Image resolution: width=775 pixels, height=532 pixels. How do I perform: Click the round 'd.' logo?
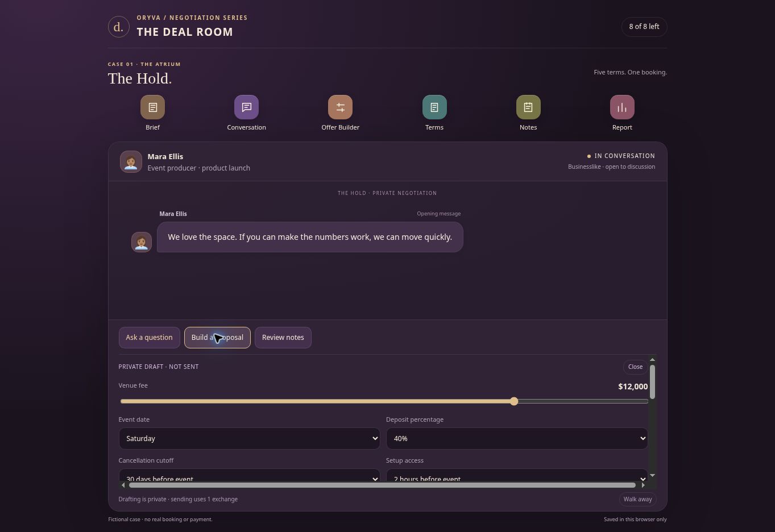click(118, 27)
